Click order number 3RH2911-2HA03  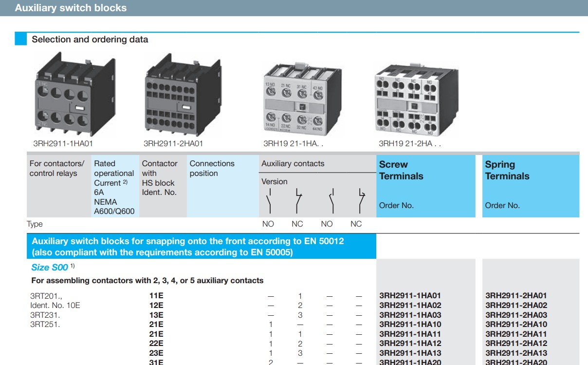516,315
